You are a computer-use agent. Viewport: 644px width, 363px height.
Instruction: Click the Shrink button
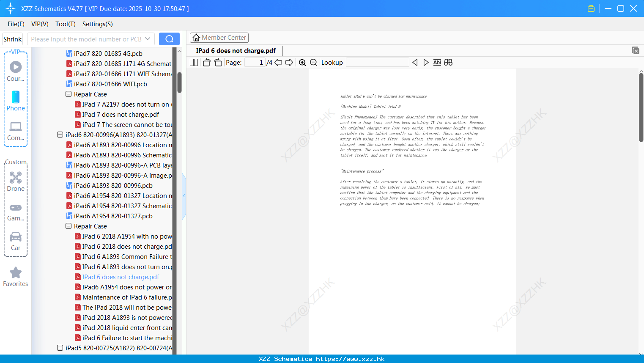click(12, 39)
